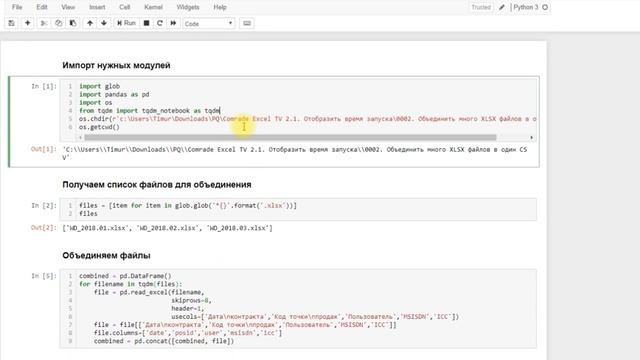Click the 'combined = pd.DataFrame()' line
Image resolution: width=640 pixels, height=360 pixels.
point(125,276)
